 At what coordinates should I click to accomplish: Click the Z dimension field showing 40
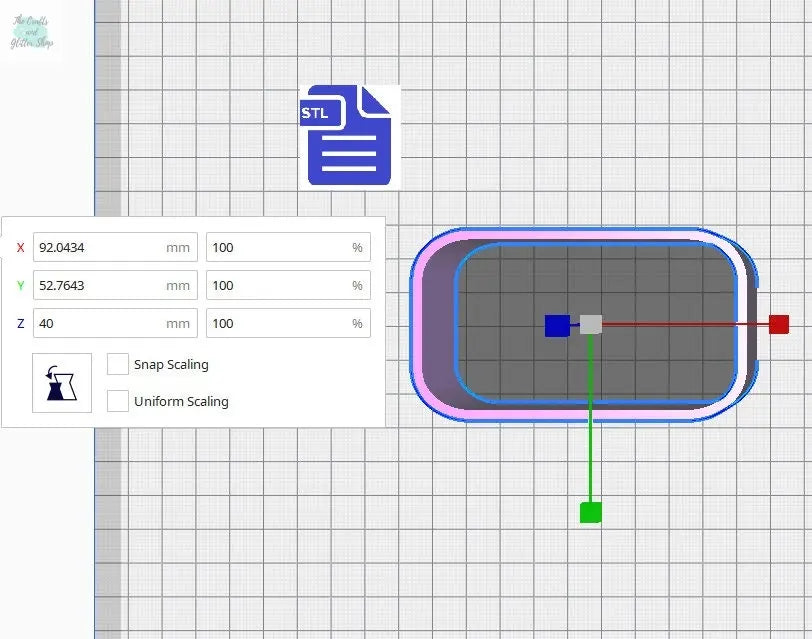click(100, 323)
